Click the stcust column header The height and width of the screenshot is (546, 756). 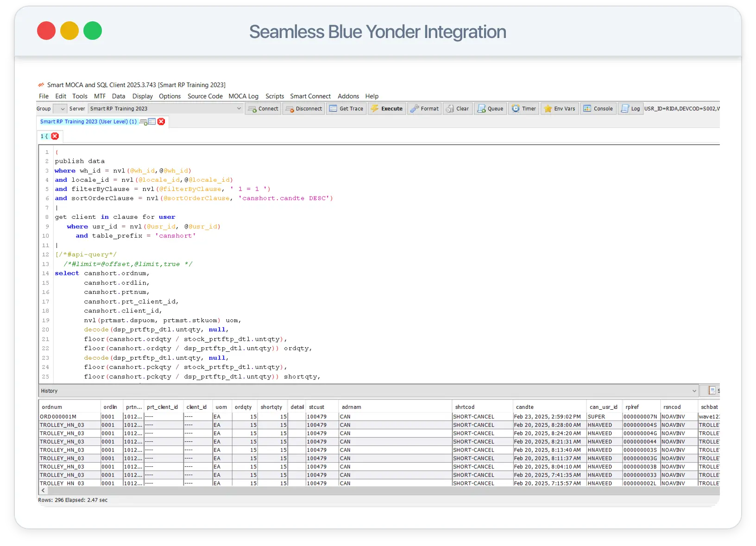[x=322, y=407]
